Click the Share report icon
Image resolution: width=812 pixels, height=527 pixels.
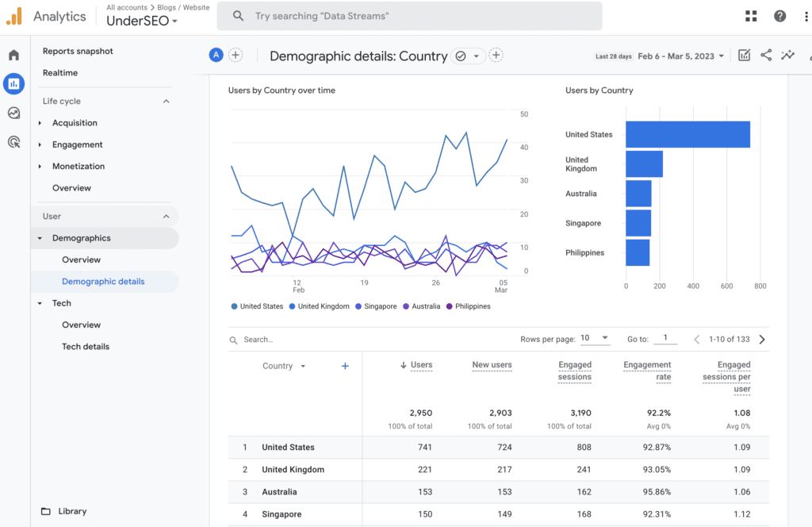pyautogui.click(x=766, y=56)
